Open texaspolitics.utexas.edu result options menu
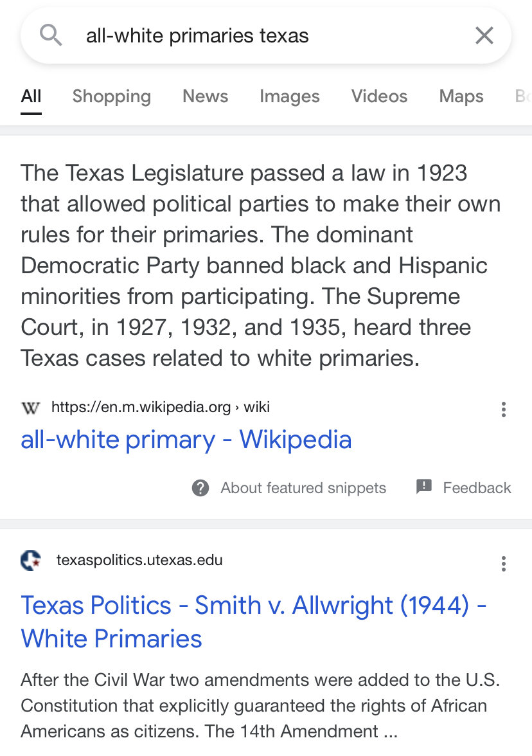 (503, 564)
